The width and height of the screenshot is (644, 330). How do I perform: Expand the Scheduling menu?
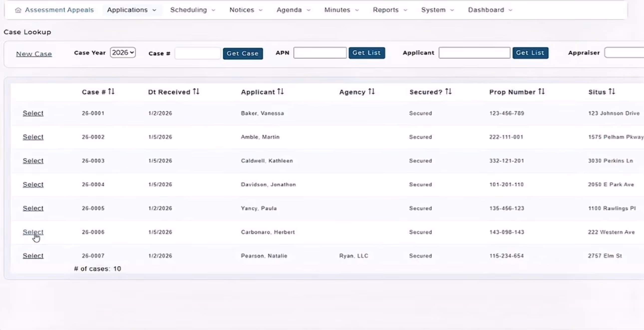point(192,10)
